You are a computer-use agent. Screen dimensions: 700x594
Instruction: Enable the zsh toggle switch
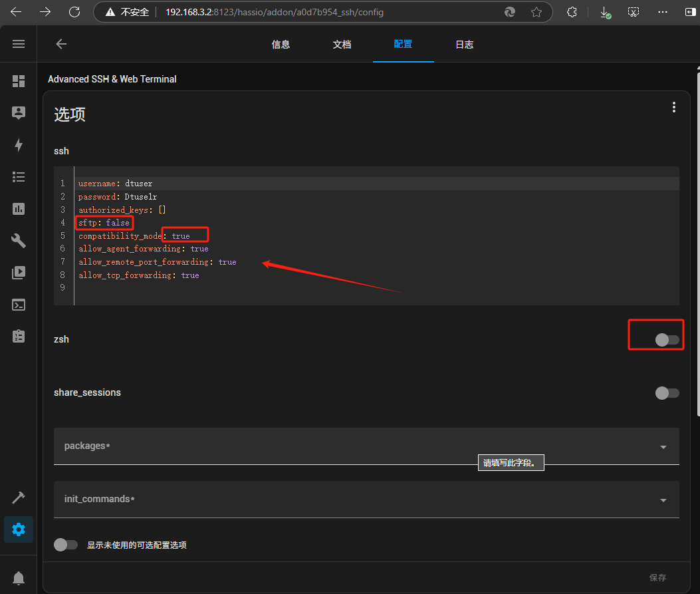pos(667,340)
